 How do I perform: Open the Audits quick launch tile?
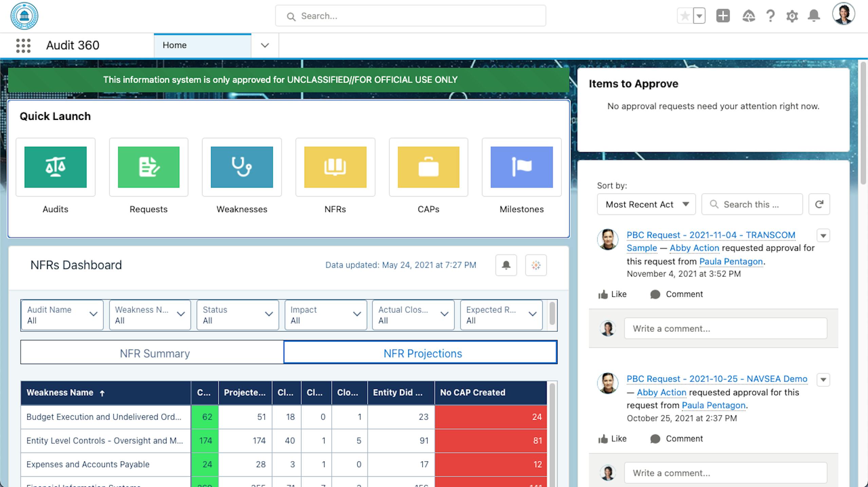tap(55, 167)
